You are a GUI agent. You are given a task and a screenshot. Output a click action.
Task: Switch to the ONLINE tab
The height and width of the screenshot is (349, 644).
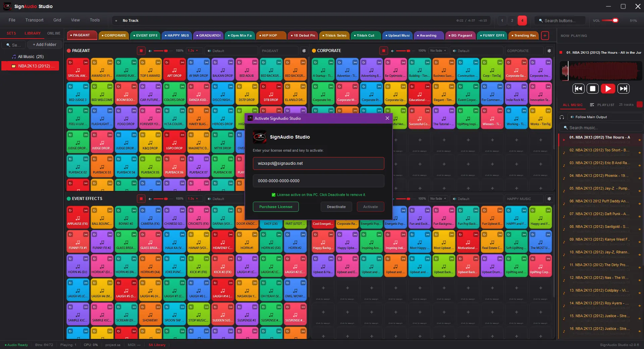(54, 33)
